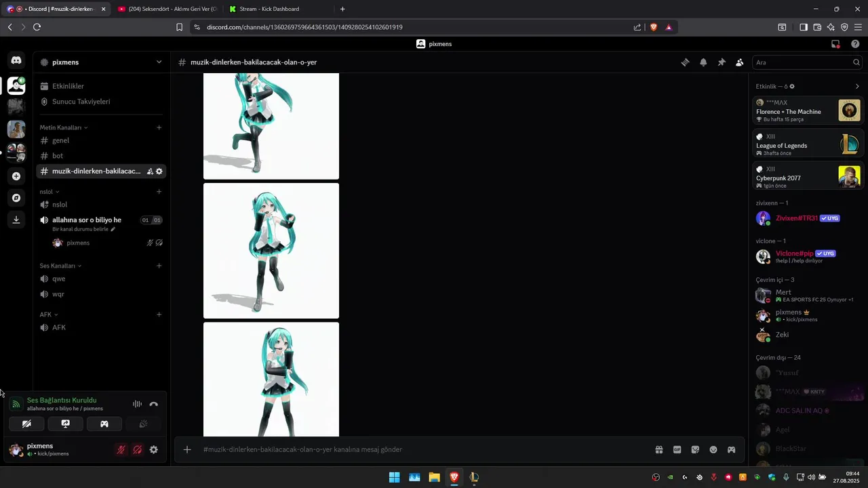Open Windows Start menu on taskbar
This screenshot has width=868, height=488.
394,477
